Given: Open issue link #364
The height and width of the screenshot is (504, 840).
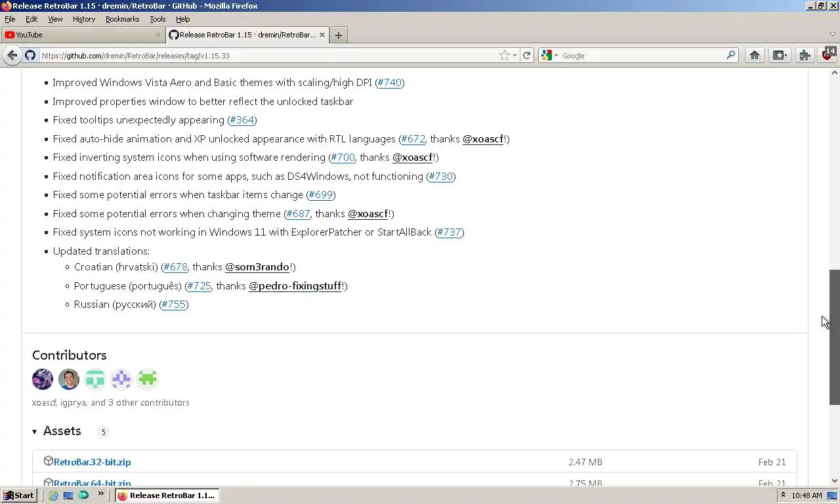Looking at the screenshot, I should 242,120.
